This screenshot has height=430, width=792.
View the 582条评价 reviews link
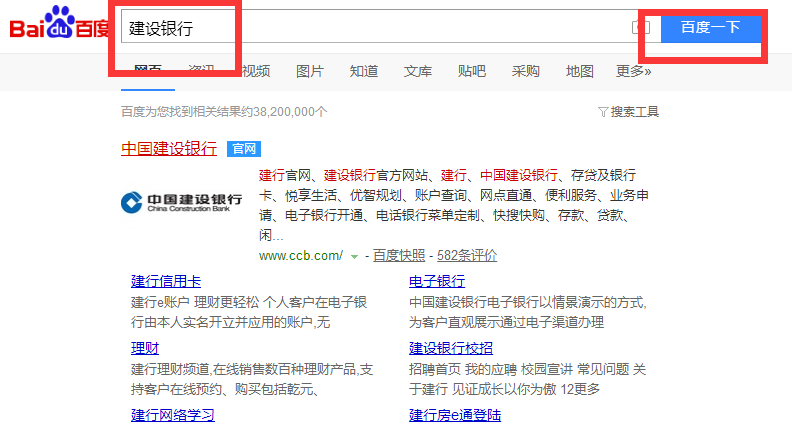(467, 256)
